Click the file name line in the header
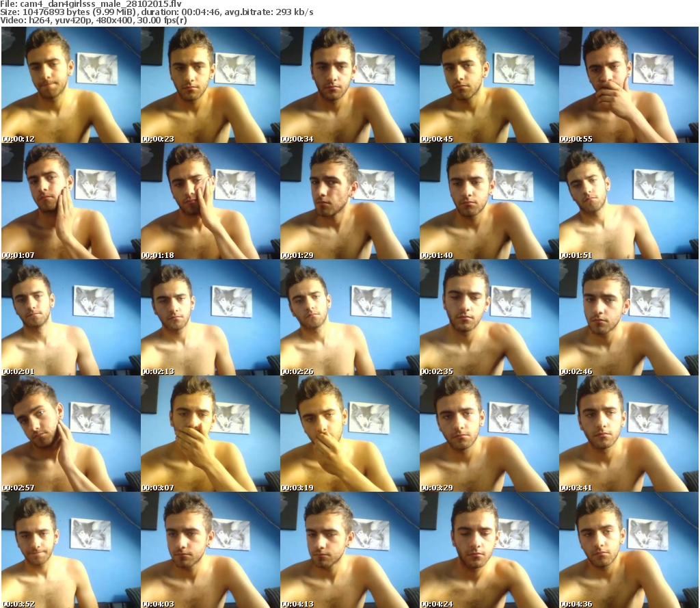Viewport: 700px width, 608px height. (x=91, y=4)
